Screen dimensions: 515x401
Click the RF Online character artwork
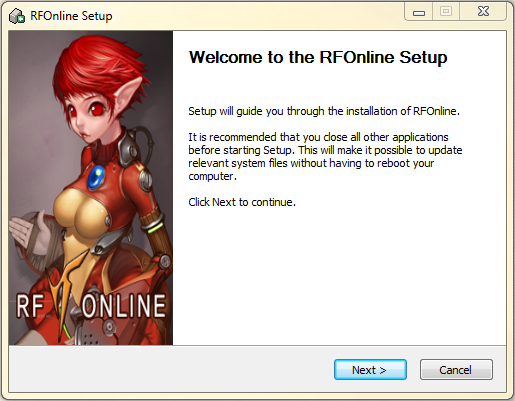click(91, 188)
